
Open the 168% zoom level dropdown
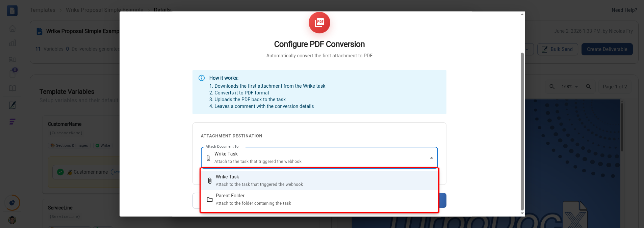[x=570, y=87]
